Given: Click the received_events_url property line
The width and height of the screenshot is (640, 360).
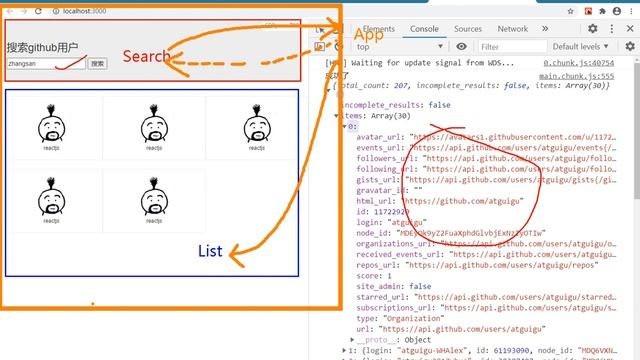Looking at the screenshot, I should pyautogui.click(x=486, y=254).
